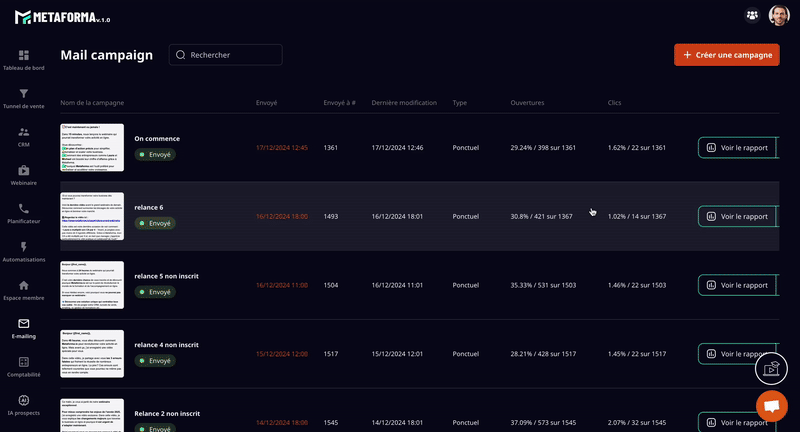
Task: Click the team members icon in header
Action: pyautogui.click(x=752, y=15)
